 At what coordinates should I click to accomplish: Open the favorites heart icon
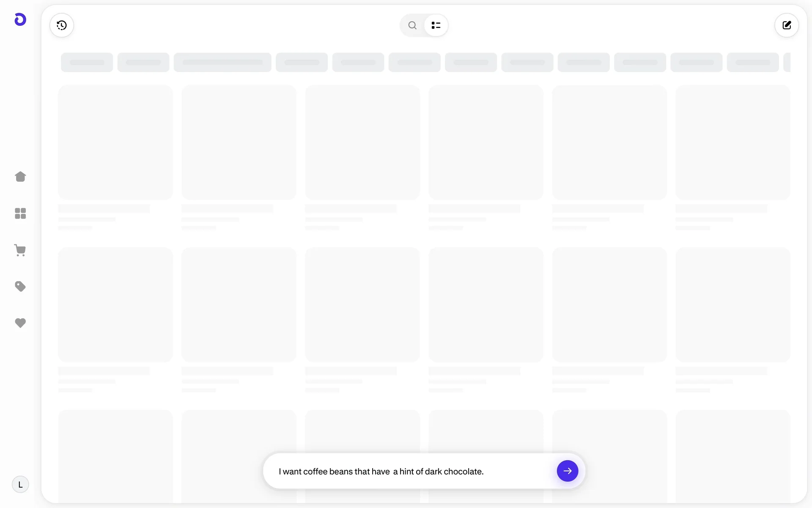pyautogui.click(x=20, y=323)
